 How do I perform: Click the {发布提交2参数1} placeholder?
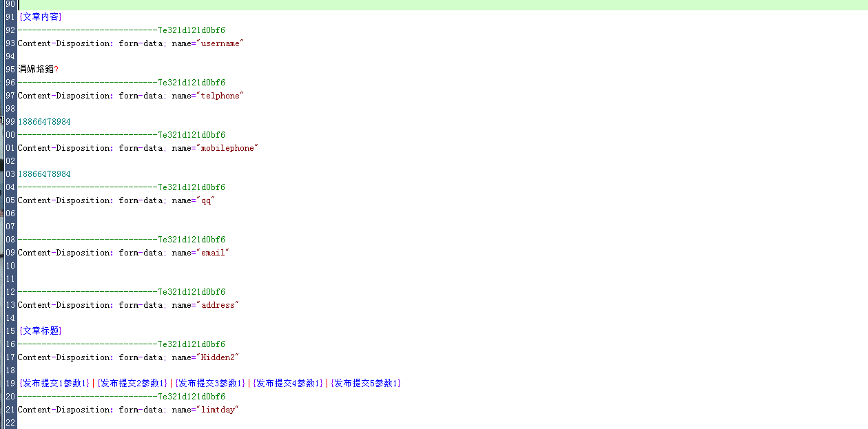click(x=132, y=384)
